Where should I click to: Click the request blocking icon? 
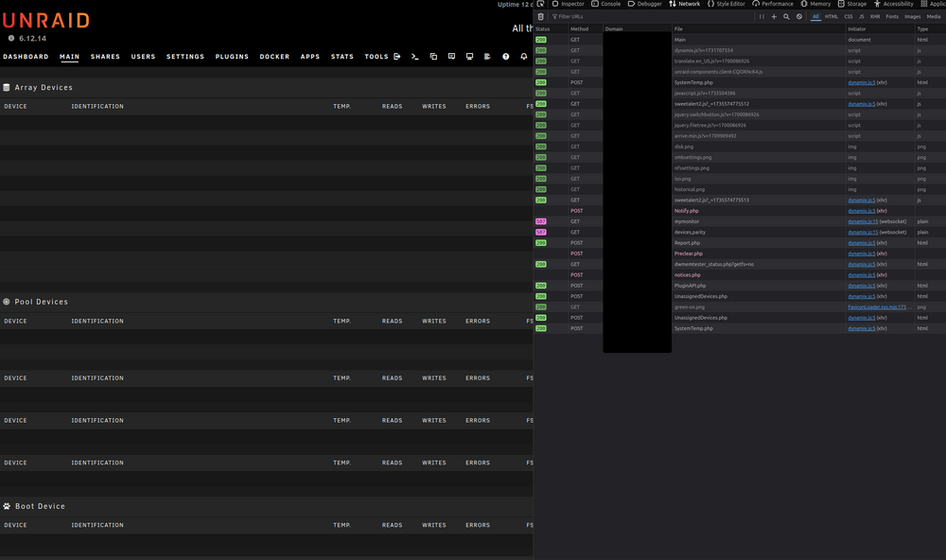798,17
